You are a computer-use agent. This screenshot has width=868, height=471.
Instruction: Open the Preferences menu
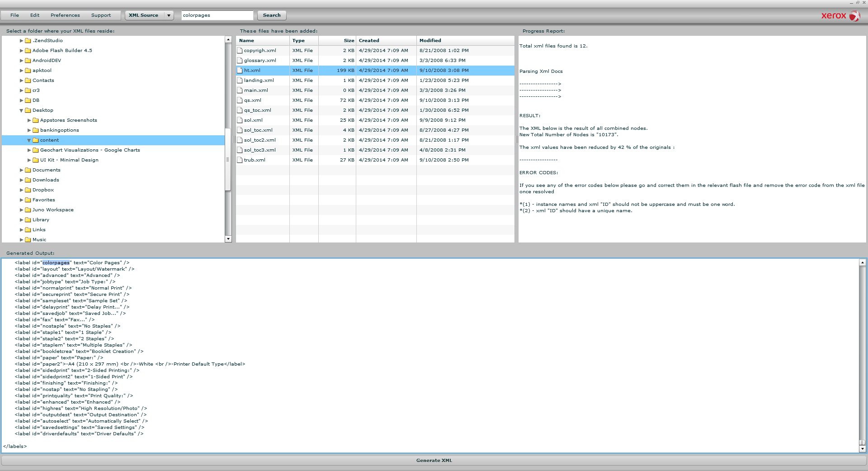(x=65, y=15)
